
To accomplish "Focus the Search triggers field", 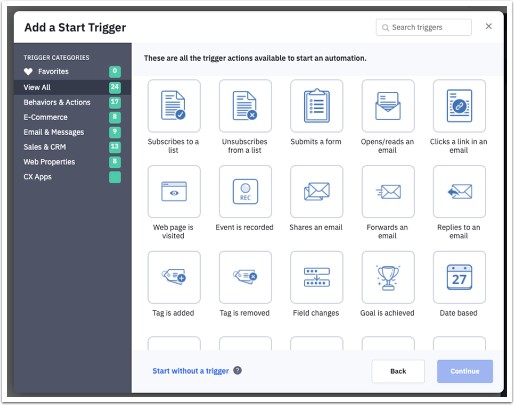I will point(424,27).
